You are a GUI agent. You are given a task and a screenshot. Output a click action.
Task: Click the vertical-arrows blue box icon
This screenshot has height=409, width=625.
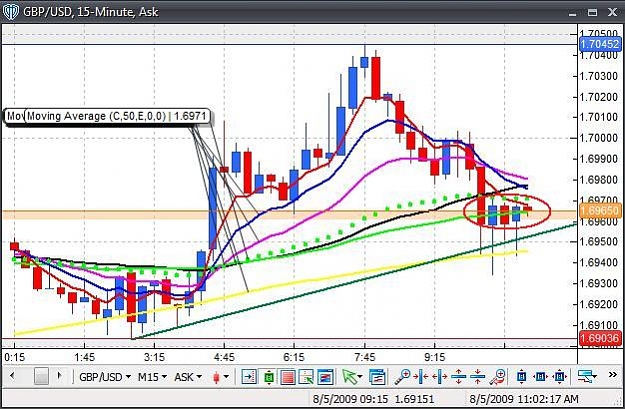click(521, 377)
